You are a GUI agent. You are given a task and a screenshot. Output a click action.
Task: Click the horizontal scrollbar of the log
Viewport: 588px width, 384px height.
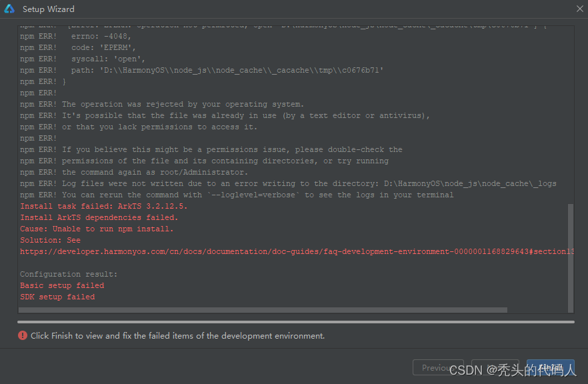click(x=263, y=310)
